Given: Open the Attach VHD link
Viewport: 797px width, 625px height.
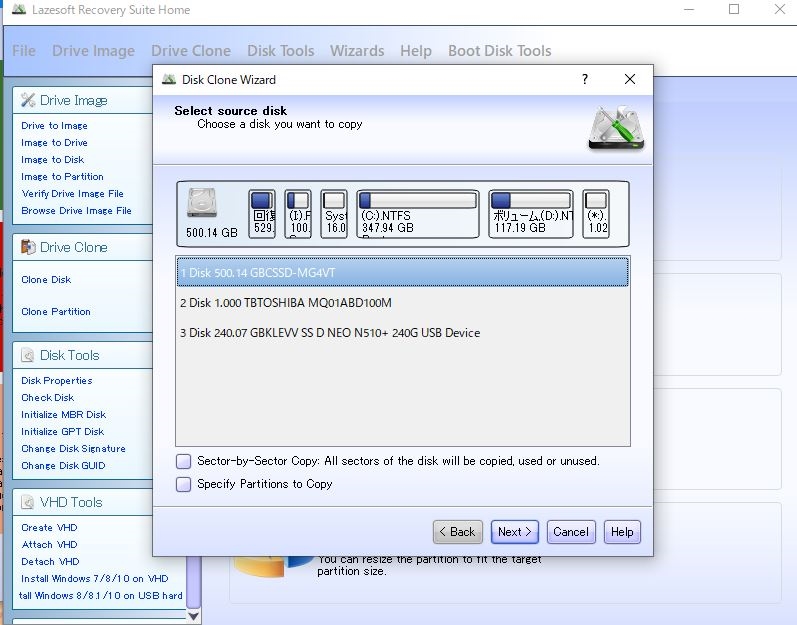Looking at the screenshot, I should point(49,545).
